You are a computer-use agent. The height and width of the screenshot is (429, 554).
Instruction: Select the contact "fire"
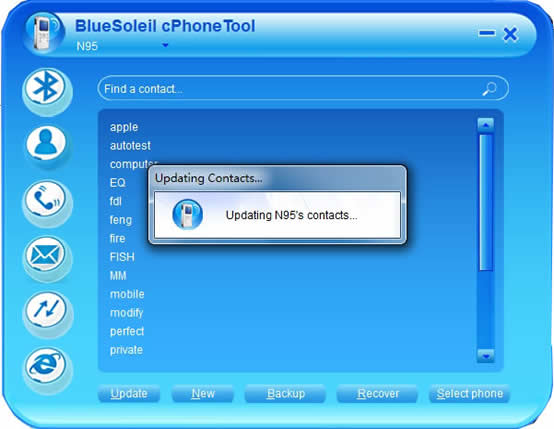click(x=117, y=239)
